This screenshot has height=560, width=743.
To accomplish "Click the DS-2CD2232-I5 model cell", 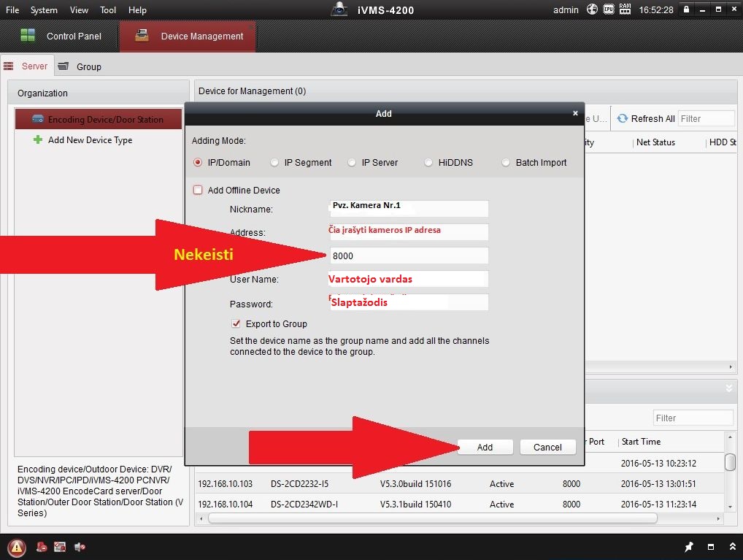I will [x=299, y=483].
